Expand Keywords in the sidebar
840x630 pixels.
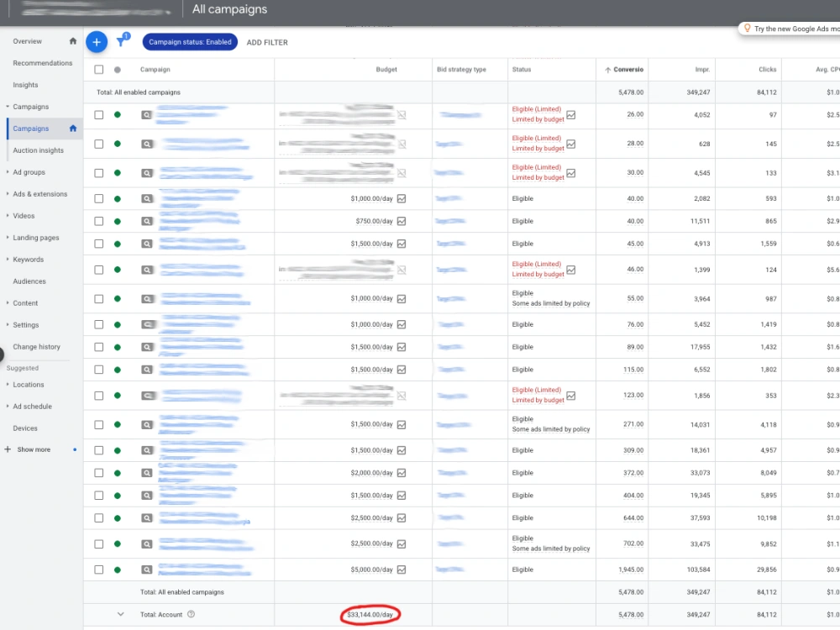tap(8, 260)
